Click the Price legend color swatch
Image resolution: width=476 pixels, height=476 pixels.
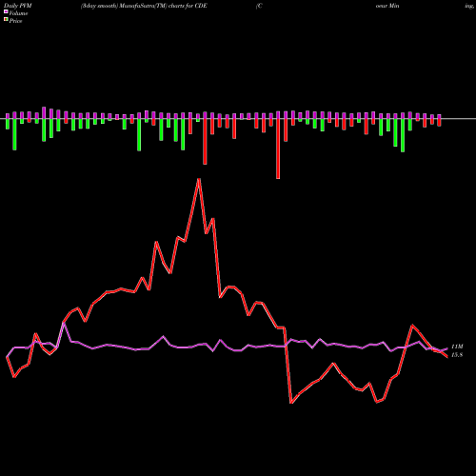pos(6,20)
